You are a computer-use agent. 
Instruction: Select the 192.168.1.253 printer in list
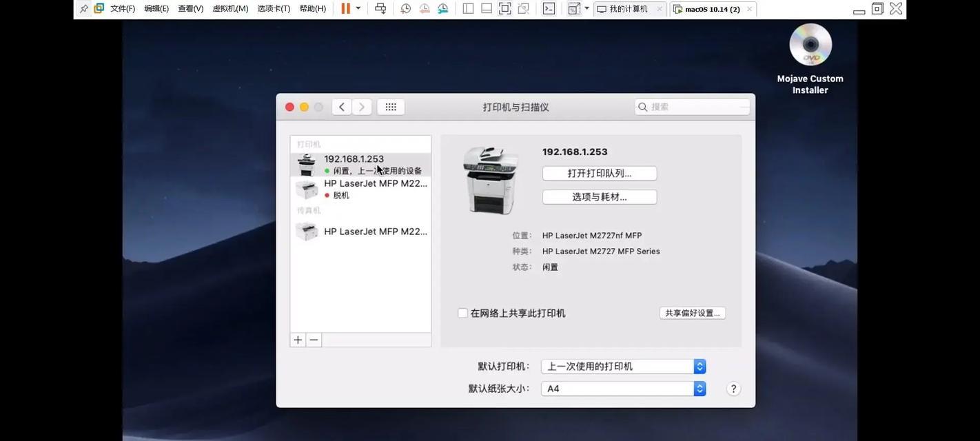click(x=360, y=165)
